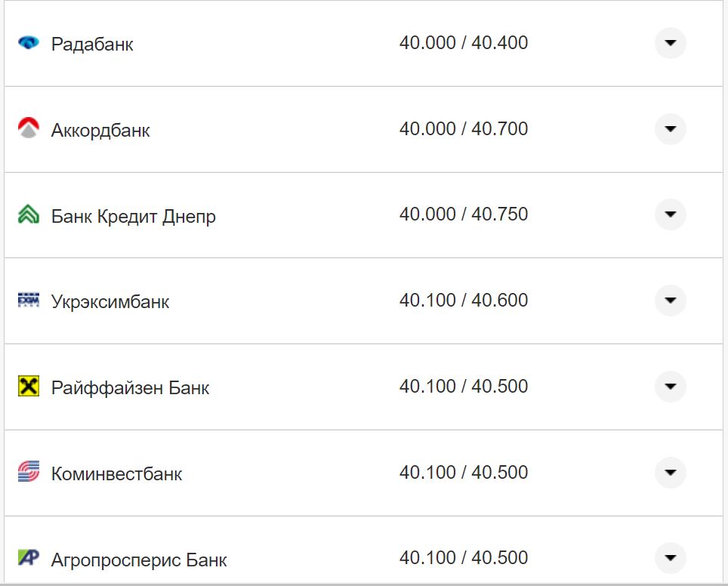This screenshot has height=586, width=728.
Task: Expand the Аккордбанк rate details
Action: point(670,128)
